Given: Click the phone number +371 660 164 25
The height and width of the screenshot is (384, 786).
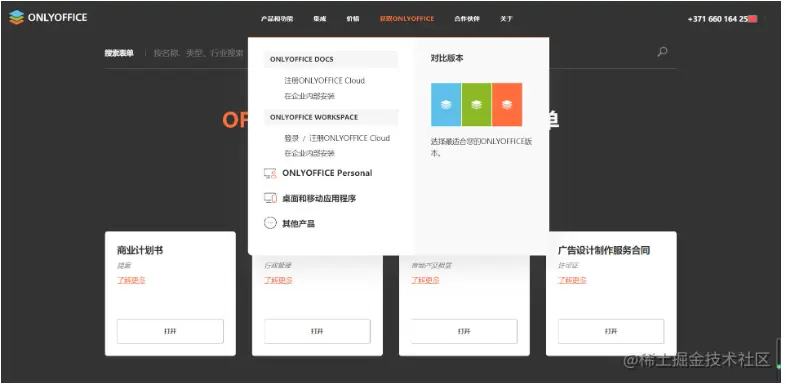Looking at the screenshot, I should [718, 19].
